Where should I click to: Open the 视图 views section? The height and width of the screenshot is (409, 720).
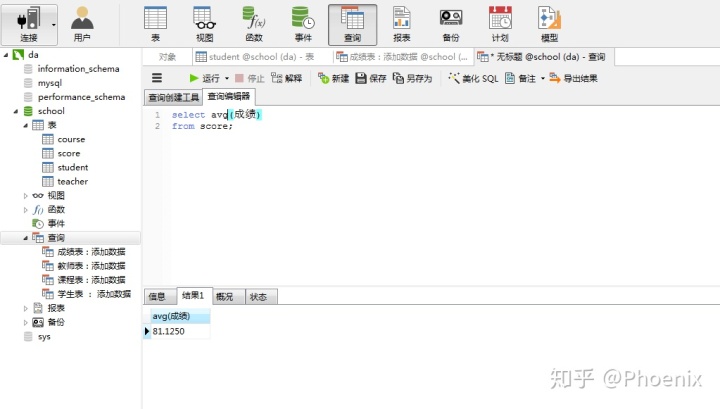205,25
